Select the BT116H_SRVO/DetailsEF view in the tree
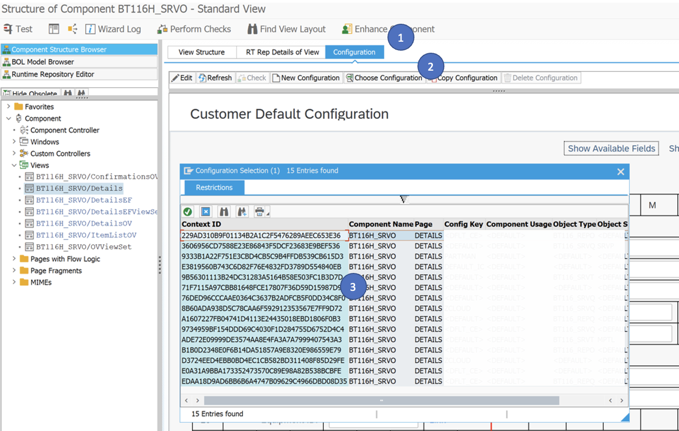The width and height of the screenshot is (679, 431). (83, 200)
